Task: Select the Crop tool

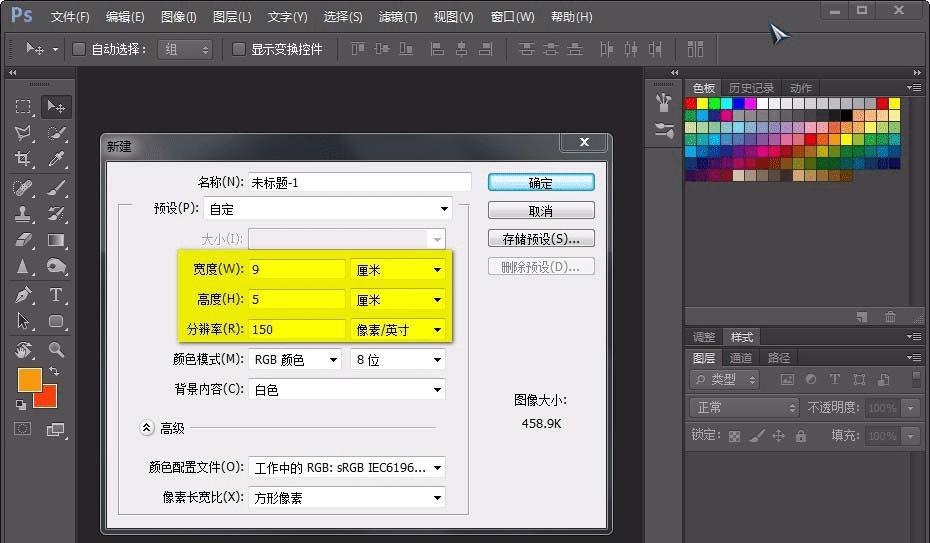Action: 23,159
